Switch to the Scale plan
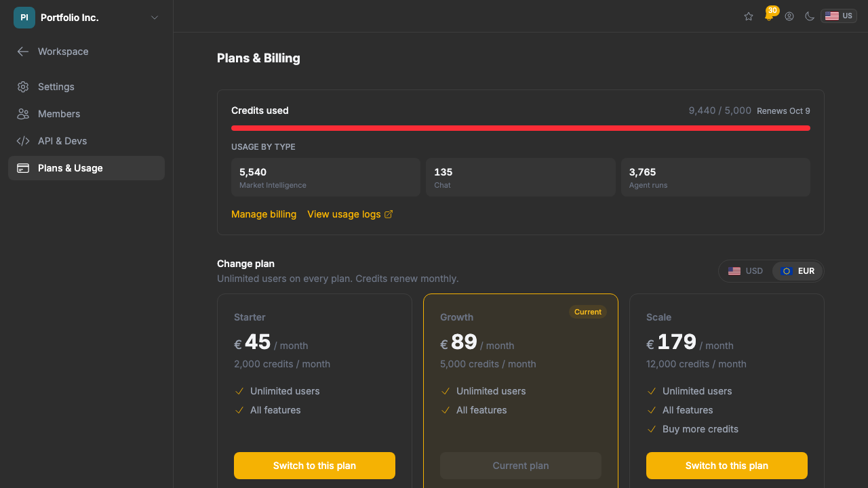The height and width of the screenshot is (488, 868). click(727, 466)
